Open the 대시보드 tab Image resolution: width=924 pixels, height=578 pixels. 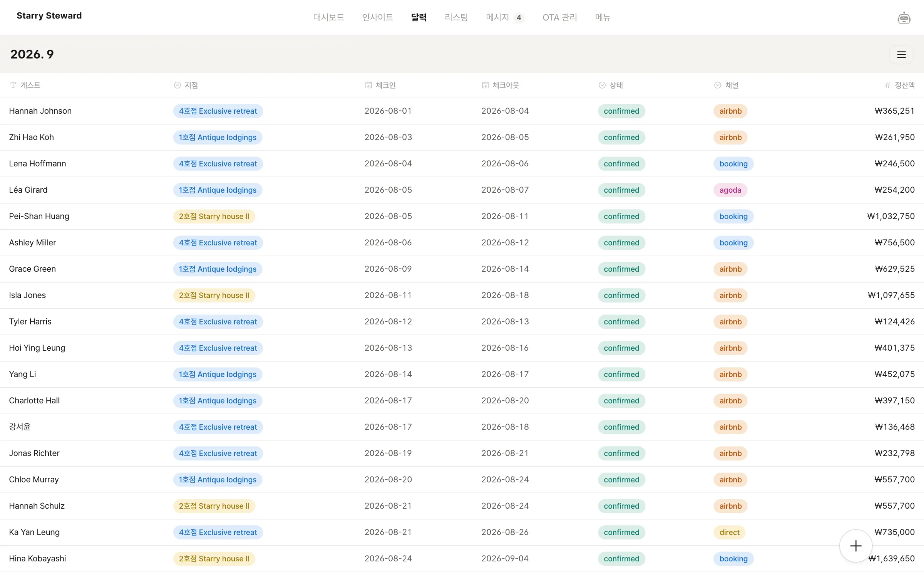328,17
